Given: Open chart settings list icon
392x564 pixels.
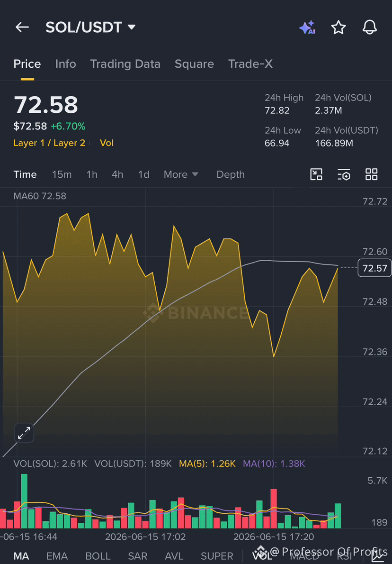Looking at the screenshot, I should pos(344,174).
